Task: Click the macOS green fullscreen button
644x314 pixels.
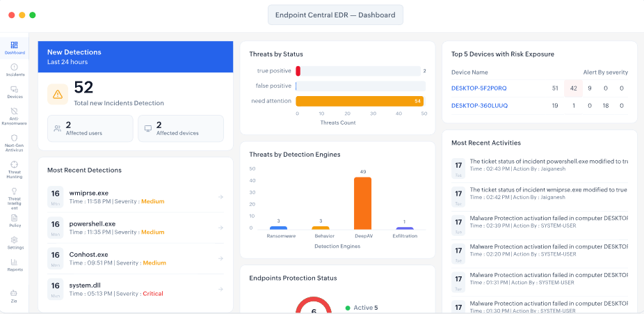Action: point(33,15)
